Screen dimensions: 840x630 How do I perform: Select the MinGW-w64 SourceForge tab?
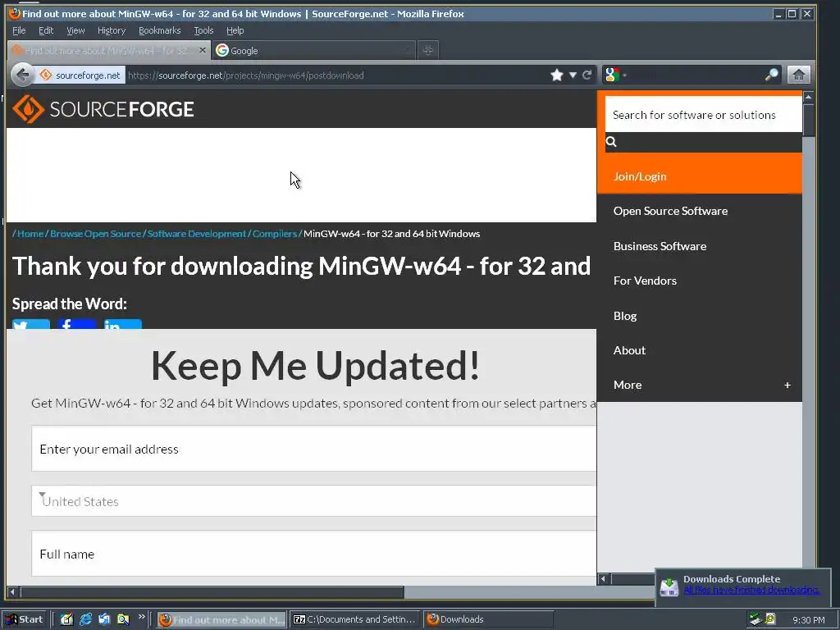(x=109, y=50)
